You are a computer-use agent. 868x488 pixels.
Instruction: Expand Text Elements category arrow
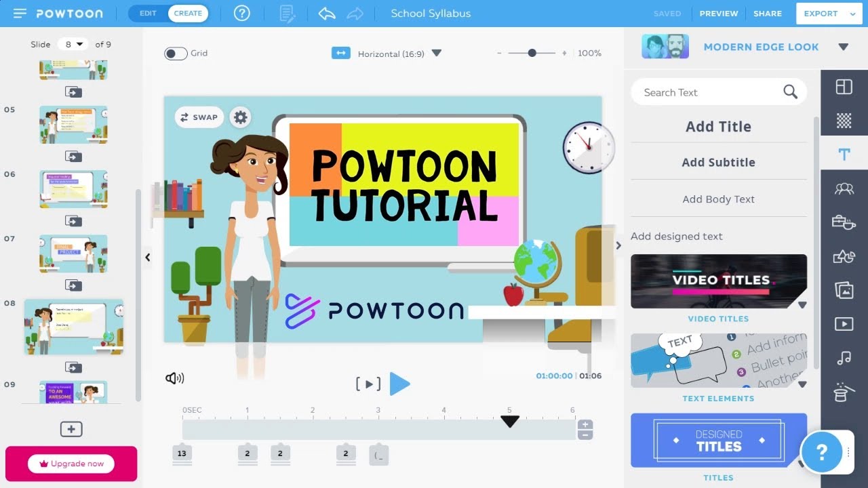click(x=802, y=384)
